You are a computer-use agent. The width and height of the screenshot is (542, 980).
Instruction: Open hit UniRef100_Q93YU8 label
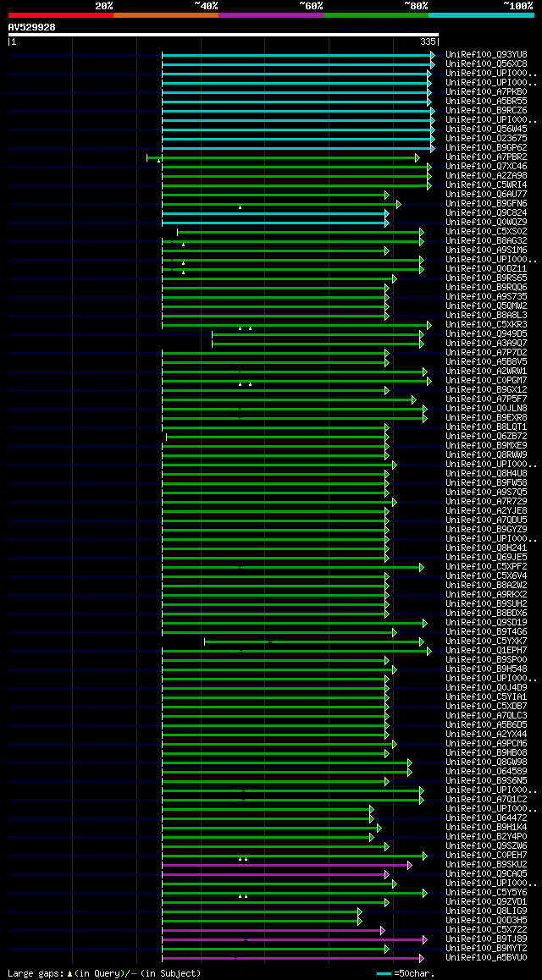(486, 55)
